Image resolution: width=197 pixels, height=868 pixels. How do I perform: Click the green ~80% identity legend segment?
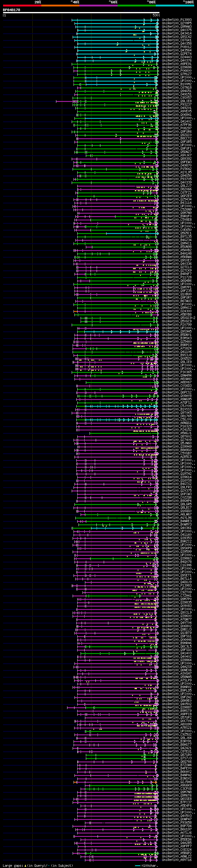coord(137,6)
